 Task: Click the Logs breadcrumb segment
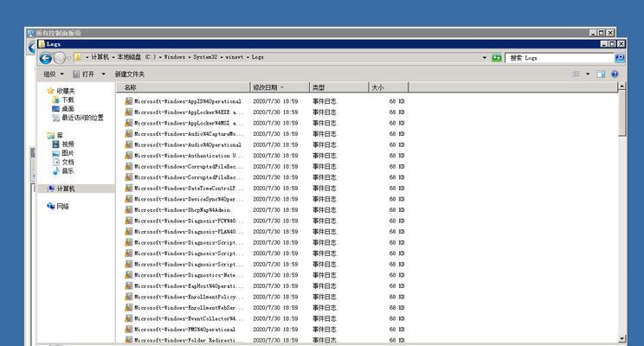(258, 57)
